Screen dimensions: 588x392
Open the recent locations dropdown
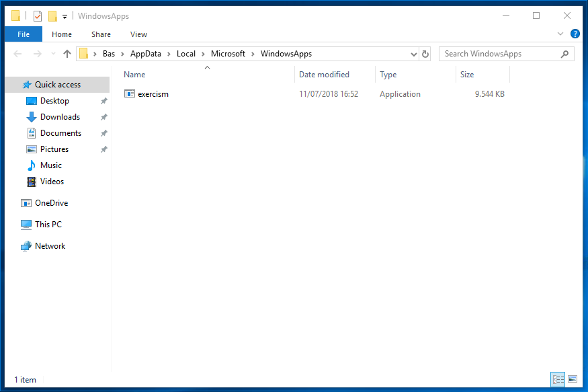click(x=53, y=54)
